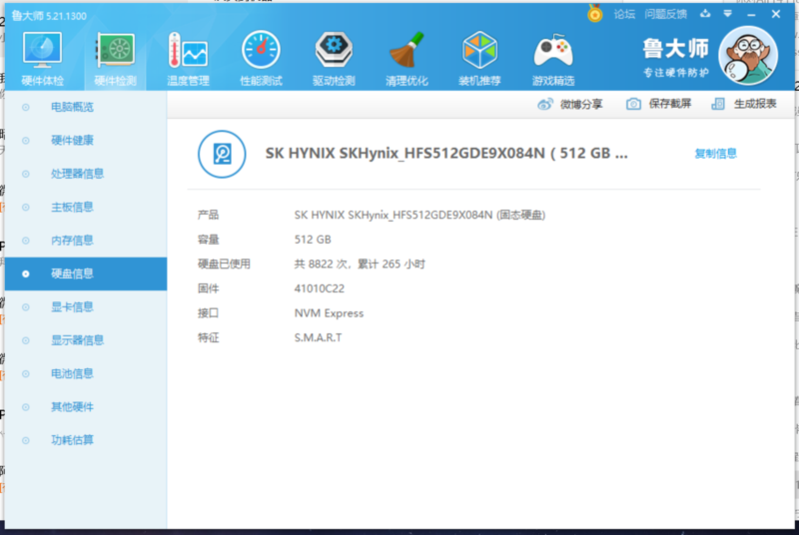Open the title bar dropdown menu arrow
This screenshot has height=535, width=799.
tap(727, 14)
